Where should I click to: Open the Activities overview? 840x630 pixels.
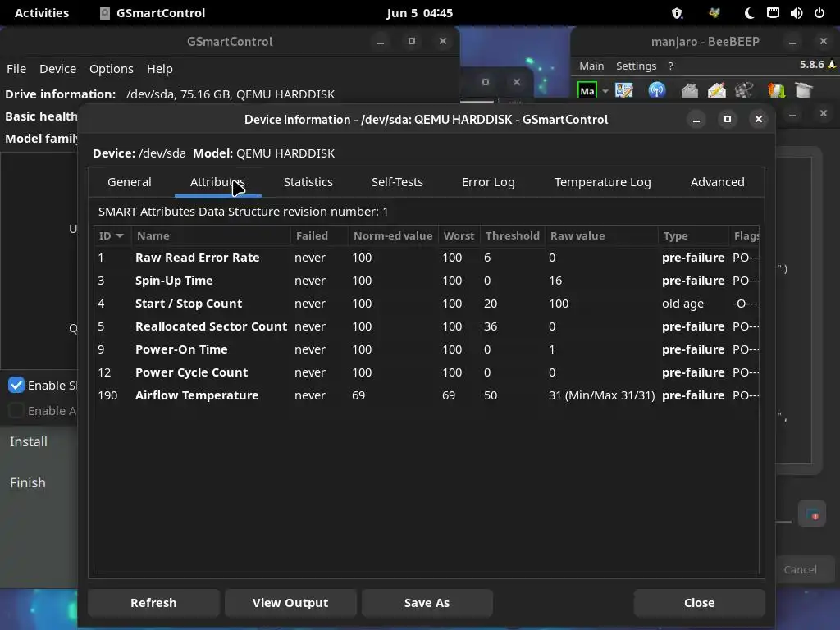click(x=42, y=13)
